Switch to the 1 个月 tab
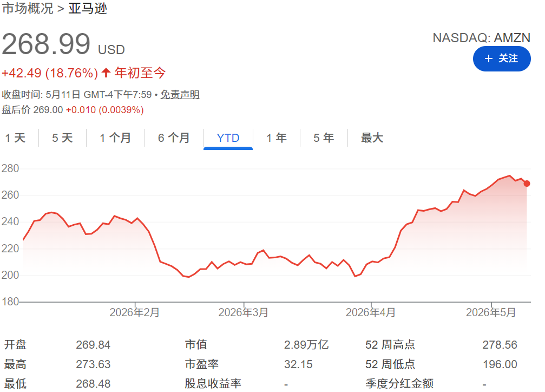Screen dimensions: 545x392 [115, 138]
